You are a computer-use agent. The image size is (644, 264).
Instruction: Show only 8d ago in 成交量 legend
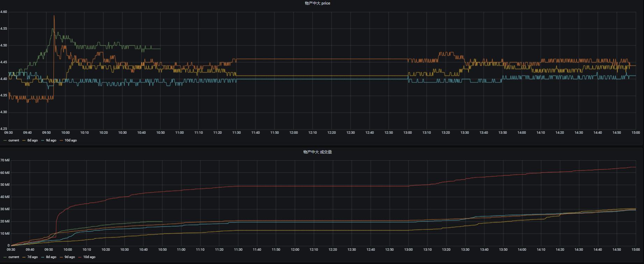(51, 257)
